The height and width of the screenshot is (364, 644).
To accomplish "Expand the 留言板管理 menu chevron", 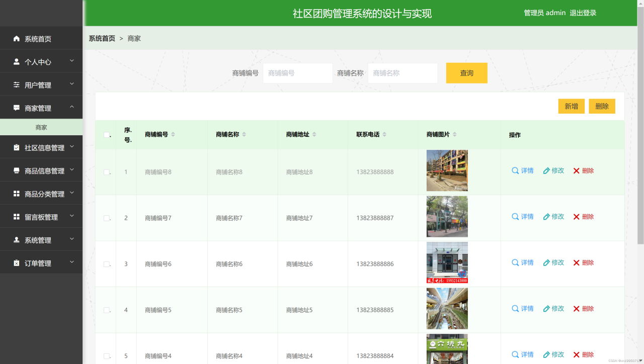I will tap(71, 216).
